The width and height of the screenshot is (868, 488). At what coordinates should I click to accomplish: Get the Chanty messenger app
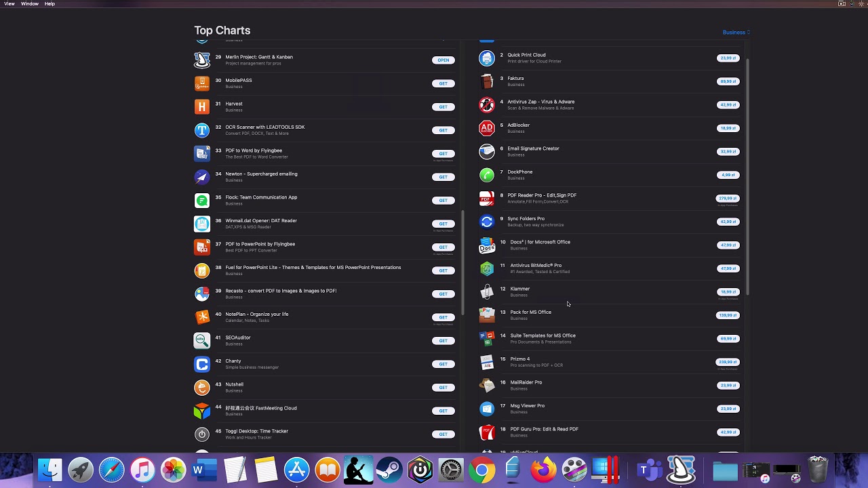(x=443, y=364)
